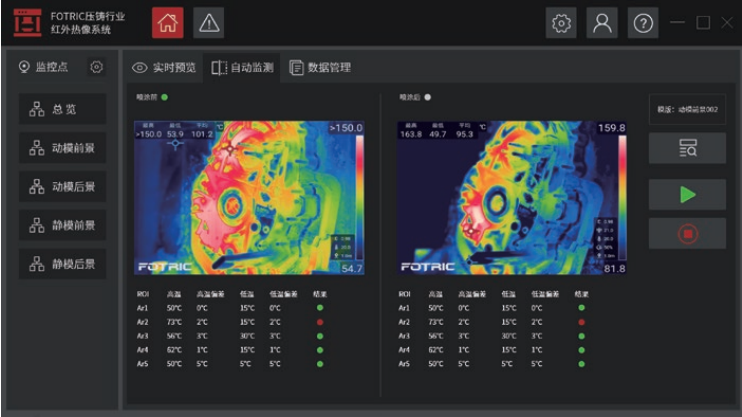Click green result indicator in left Ar3 row

[x=320, y=336]
